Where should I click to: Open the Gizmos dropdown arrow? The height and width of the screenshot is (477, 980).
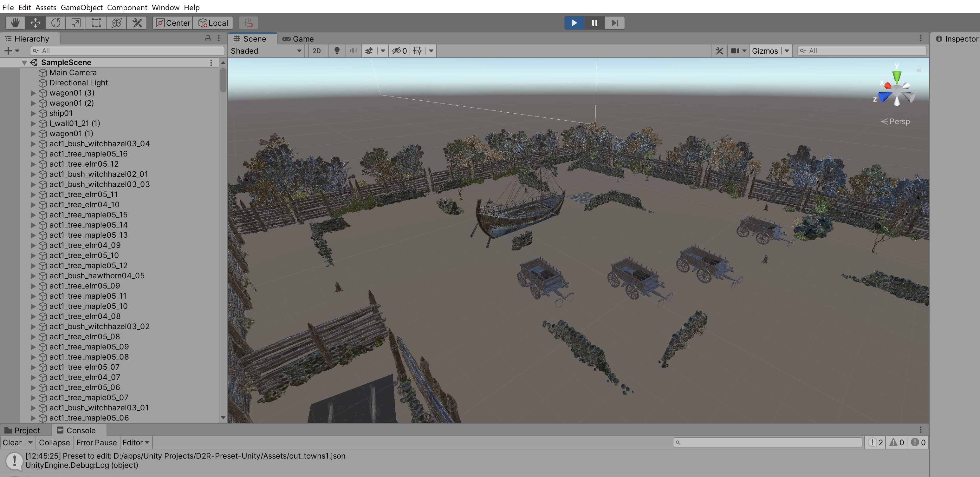tap(787, 51)
